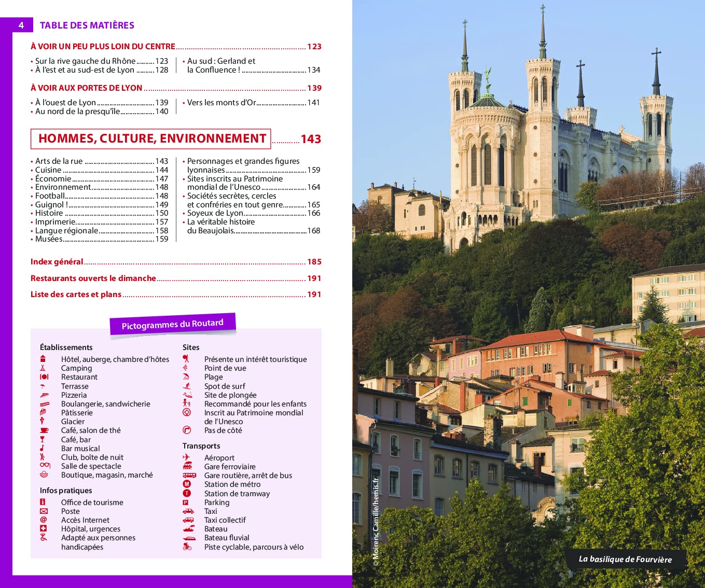Select the Station de métro M icon
Screen dimensions: 705x588
(187, 484)
